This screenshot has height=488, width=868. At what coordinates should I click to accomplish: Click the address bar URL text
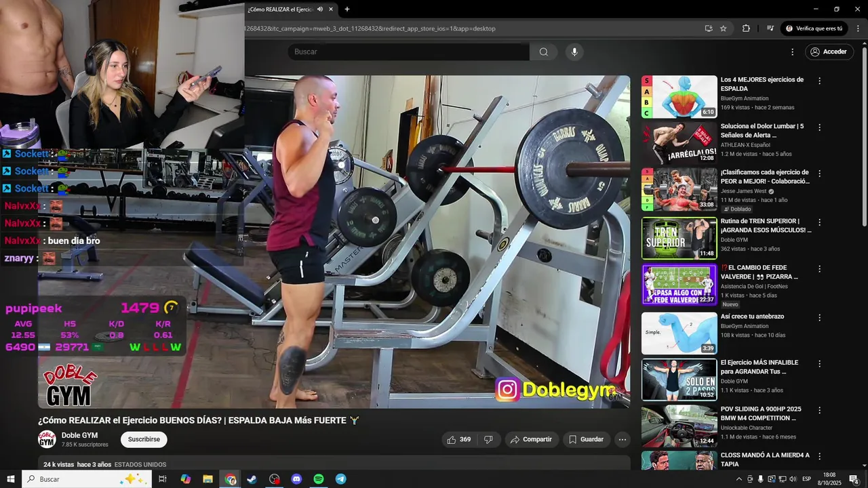point(370,28)
